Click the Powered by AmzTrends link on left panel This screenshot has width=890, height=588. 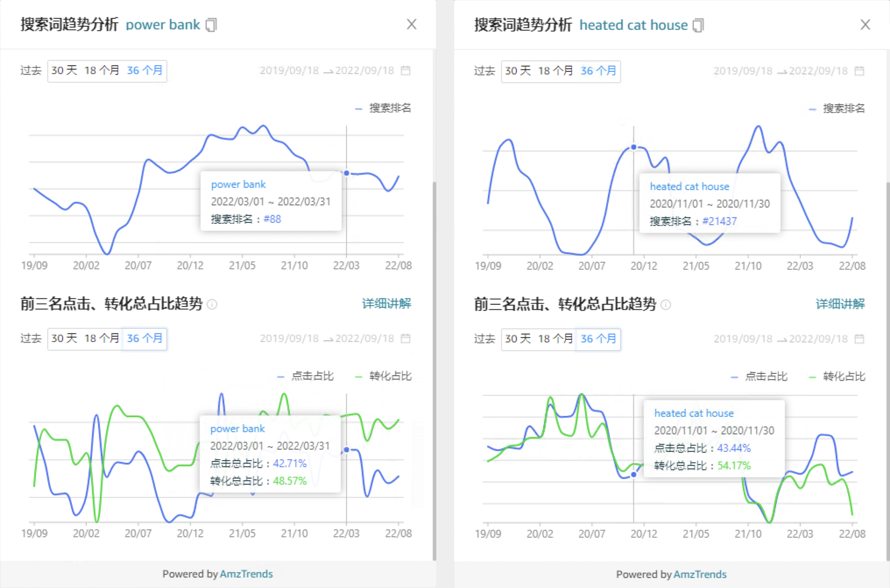pos(218,574)
